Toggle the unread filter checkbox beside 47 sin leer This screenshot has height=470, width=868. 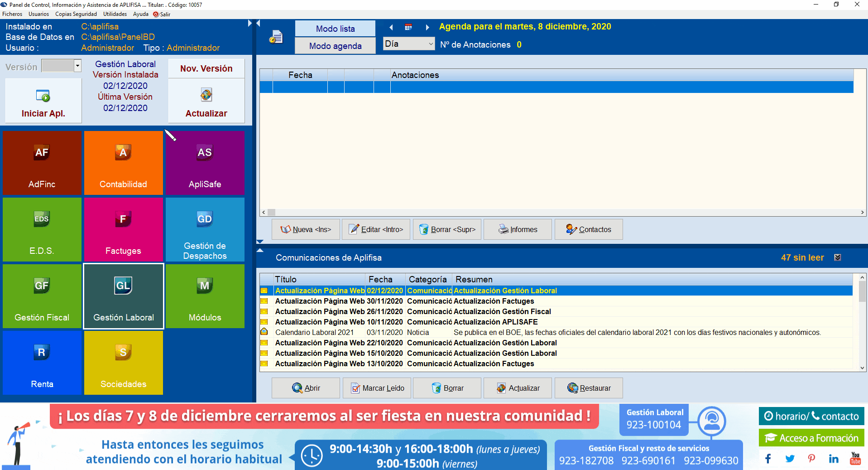[x=838, y=257]
